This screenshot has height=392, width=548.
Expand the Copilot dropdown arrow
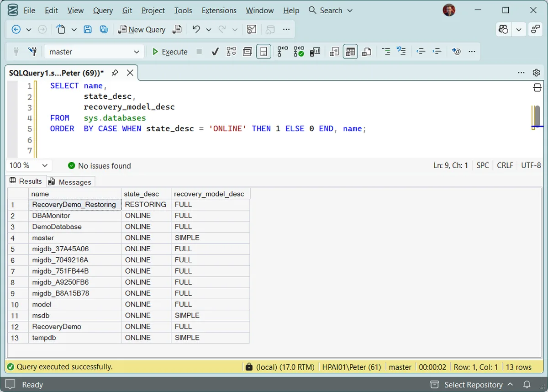point(519,29)
